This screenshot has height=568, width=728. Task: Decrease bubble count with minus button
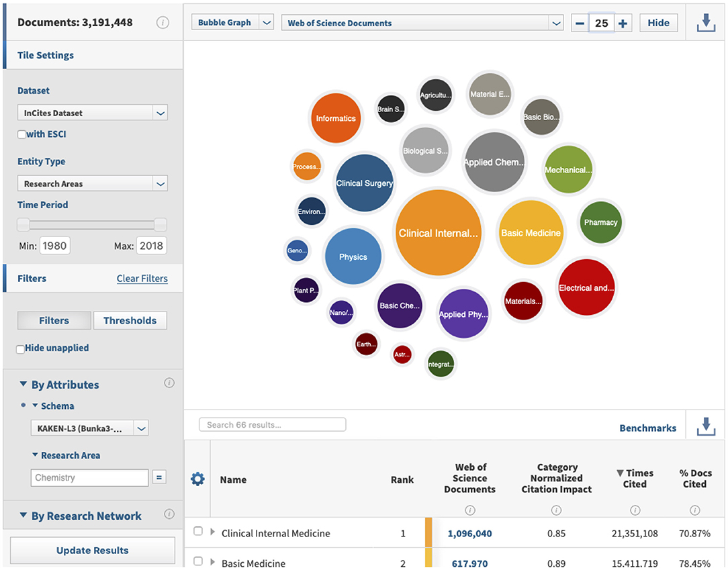(x=580, y=23)
